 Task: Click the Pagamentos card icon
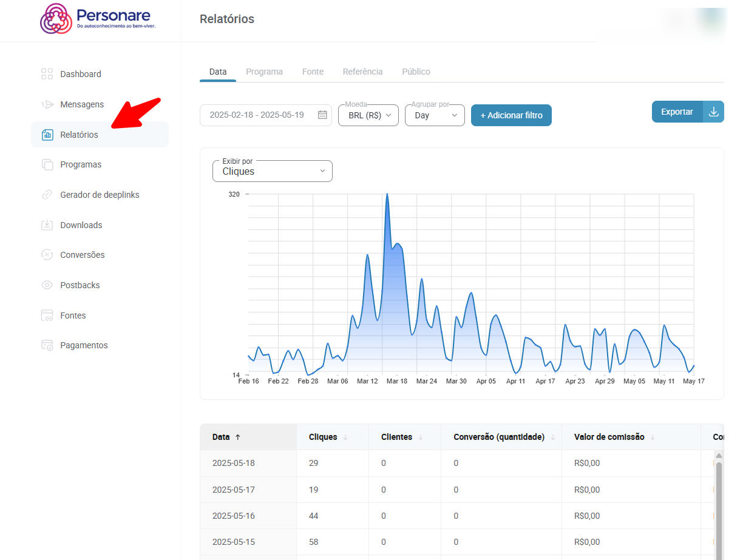click(47, 345)
